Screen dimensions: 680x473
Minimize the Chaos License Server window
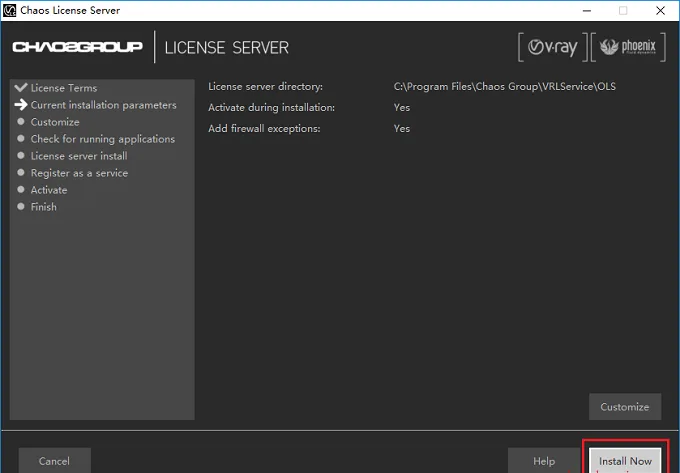click(x=587, y=10)
